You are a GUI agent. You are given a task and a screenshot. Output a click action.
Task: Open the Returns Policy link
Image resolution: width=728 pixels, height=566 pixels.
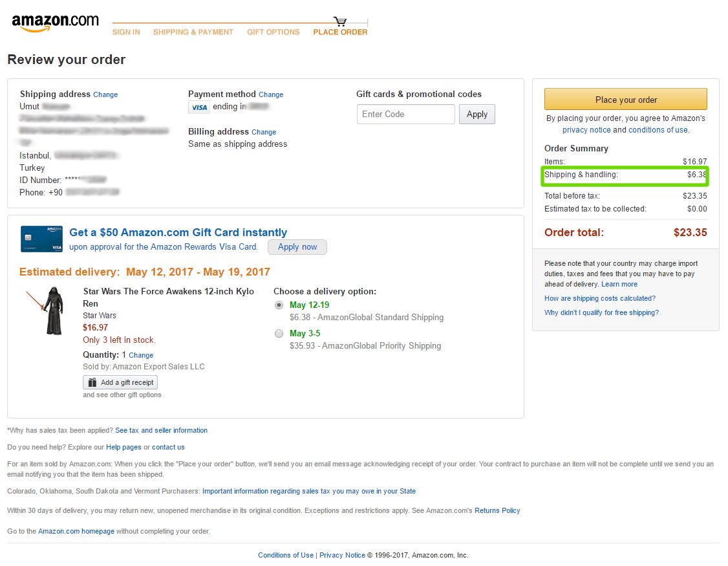[x=497, y=511]
